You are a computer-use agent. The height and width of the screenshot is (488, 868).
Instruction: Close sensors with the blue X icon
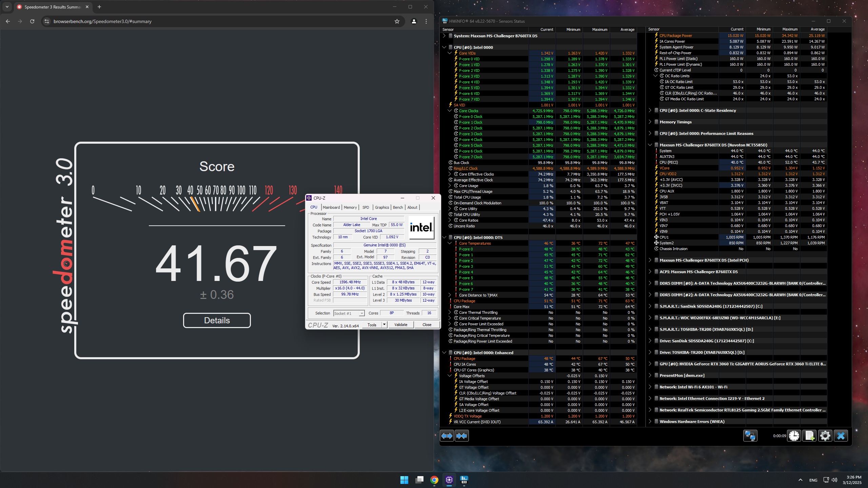point(841,436)
